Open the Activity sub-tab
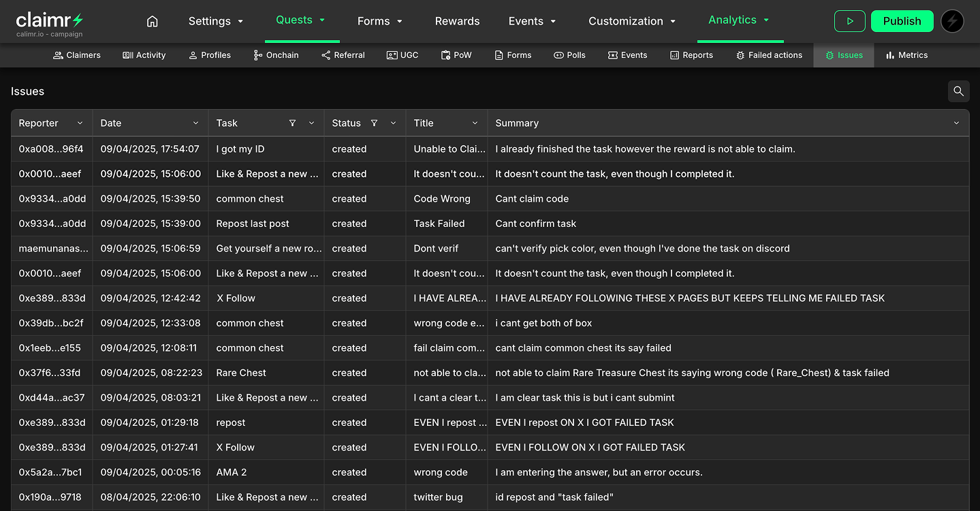Screen dimensions: 980x511 pyautogui.click(x=144, y=55)
